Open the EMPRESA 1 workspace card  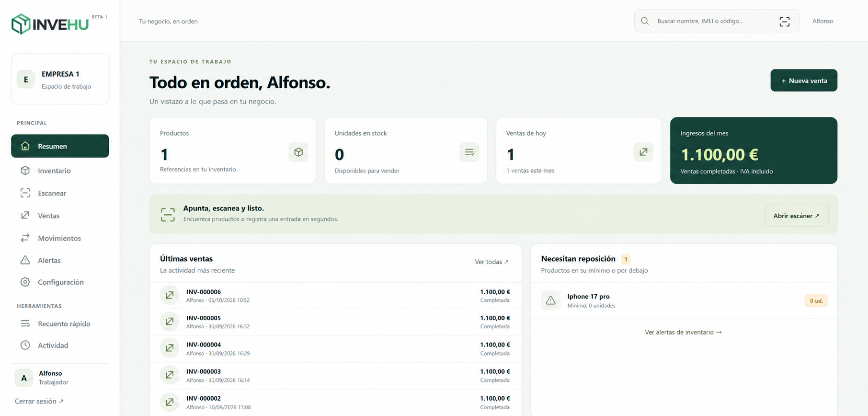point(60,79)
